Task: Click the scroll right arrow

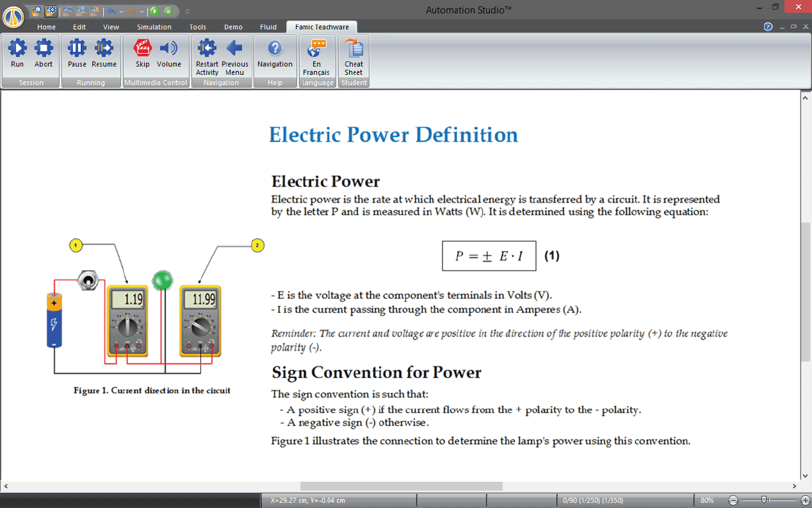Action: [x=794, y=486]
